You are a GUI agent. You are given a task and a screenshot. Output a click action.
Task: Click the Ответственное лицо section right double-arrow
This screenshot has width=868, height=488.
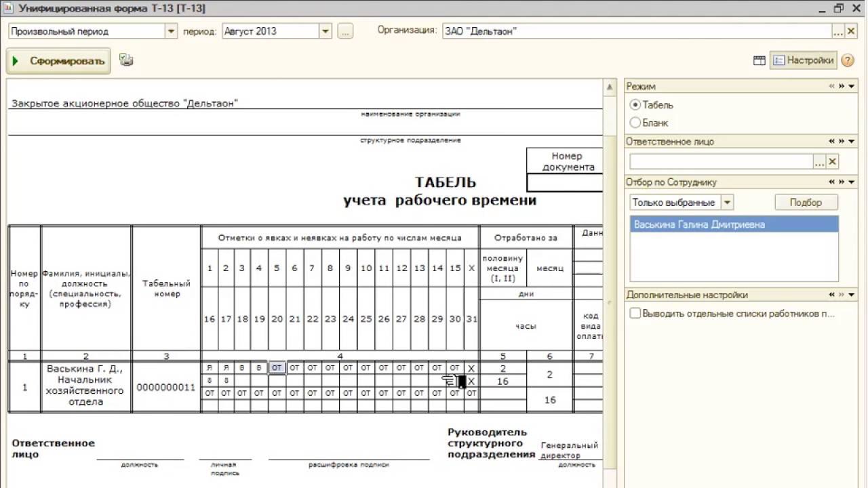tap(842, 142)
